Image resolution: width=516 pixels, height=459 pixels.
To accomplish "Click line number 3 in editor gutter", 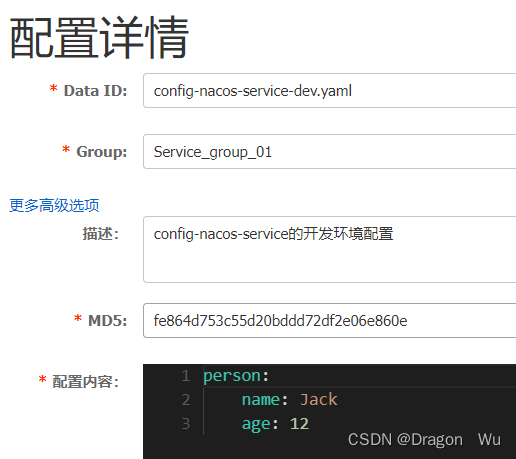I will 186,424.
